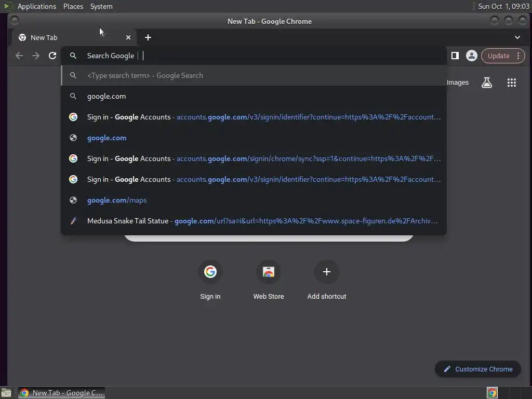The width and height of the screenshot is (532, 399).
Task: Open the Applications menu
Action: (x=37, y=6)
